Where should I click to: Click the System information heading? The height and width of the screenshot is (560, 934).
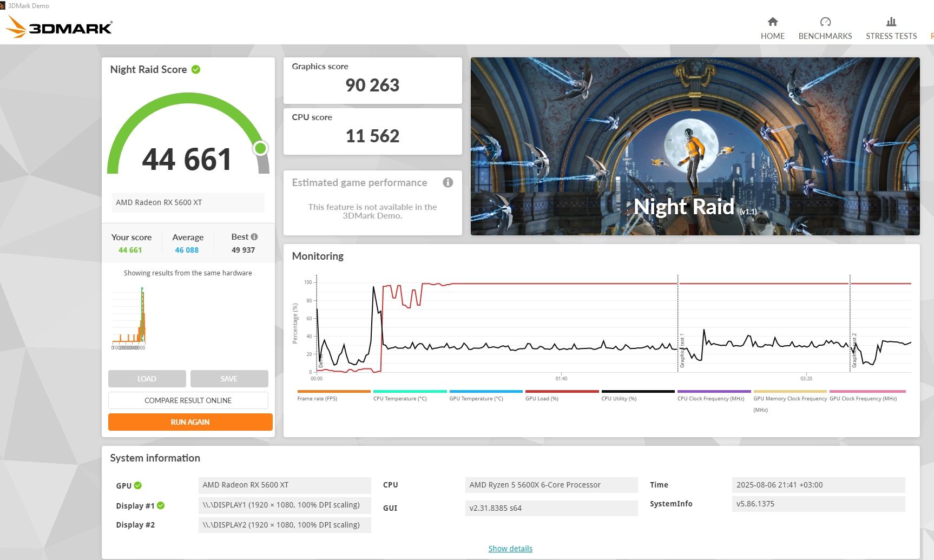point(155,458)
